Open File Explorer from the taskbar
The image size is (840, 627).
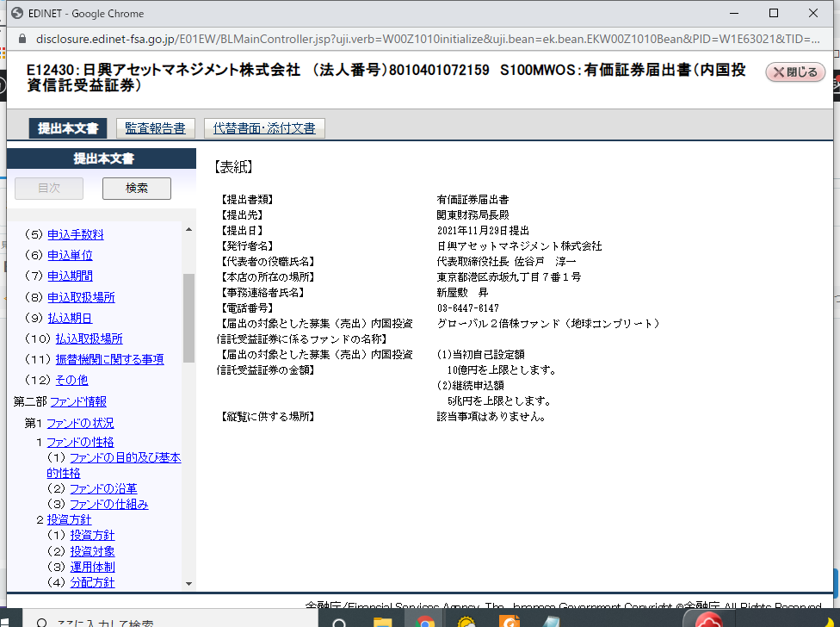(382, 622)
